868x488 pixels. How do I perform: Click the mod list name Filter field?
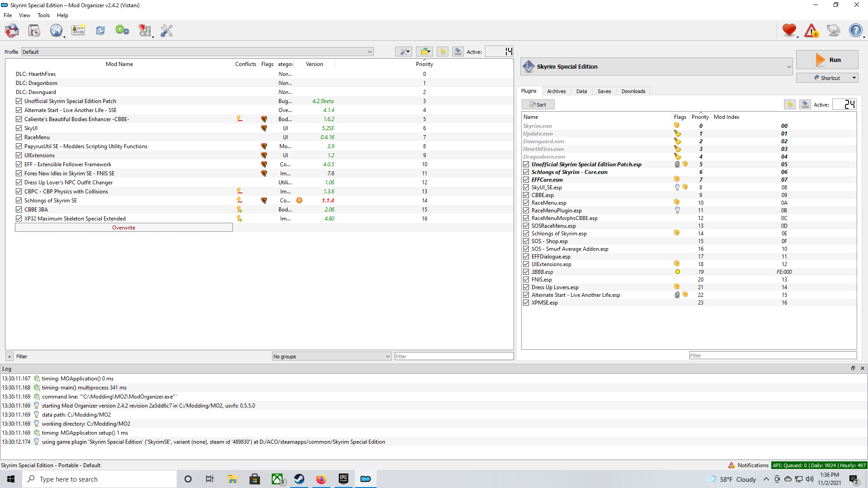tap(454, 357)
